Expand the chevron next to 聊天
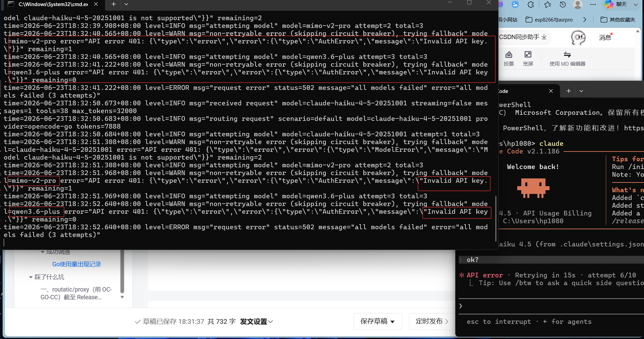This screenshot has width=644, height=339. (x=636, y=4)
